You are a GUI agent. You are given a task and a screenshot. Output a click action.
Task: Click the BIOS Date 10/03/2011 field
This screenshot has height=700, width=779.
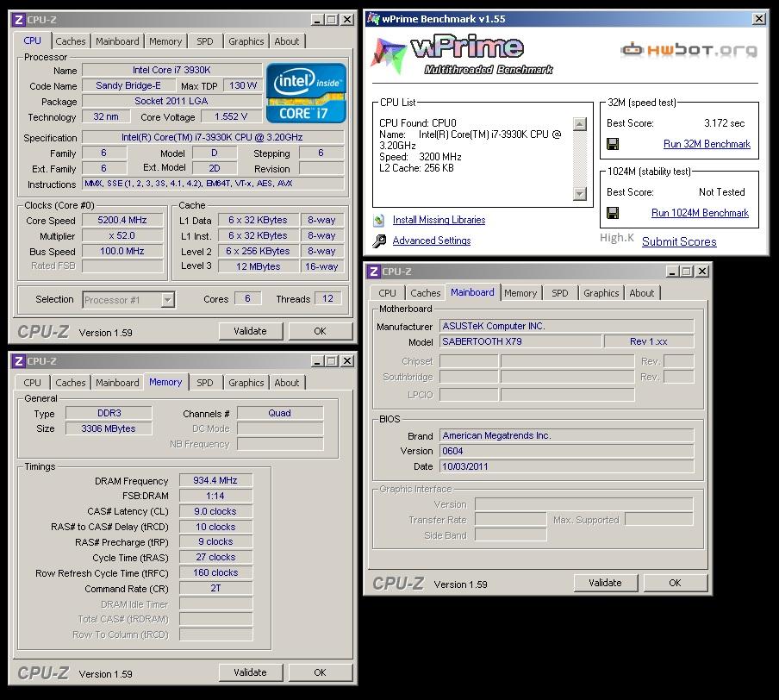(x=567, y=466)
